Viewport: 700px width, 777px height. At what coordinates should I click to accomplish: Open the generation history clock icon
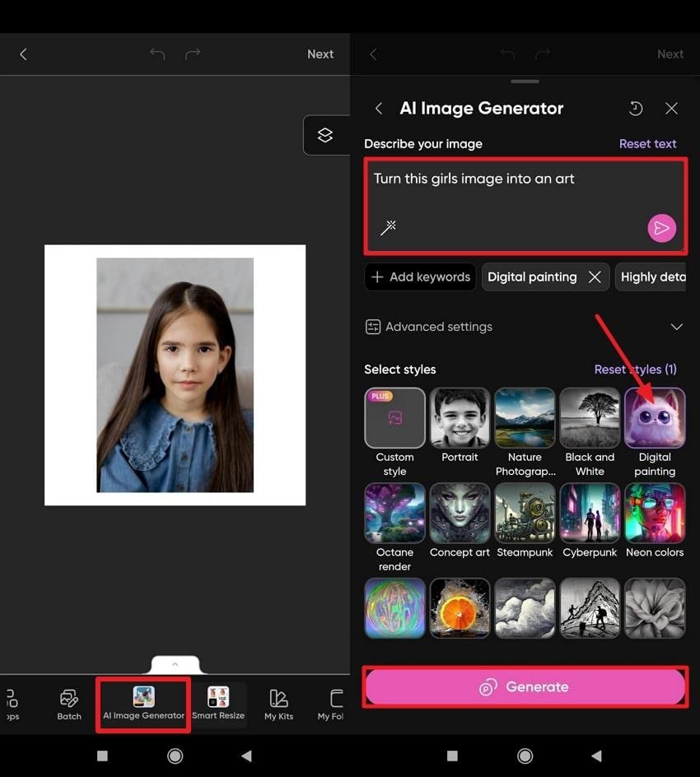[636, 108]
